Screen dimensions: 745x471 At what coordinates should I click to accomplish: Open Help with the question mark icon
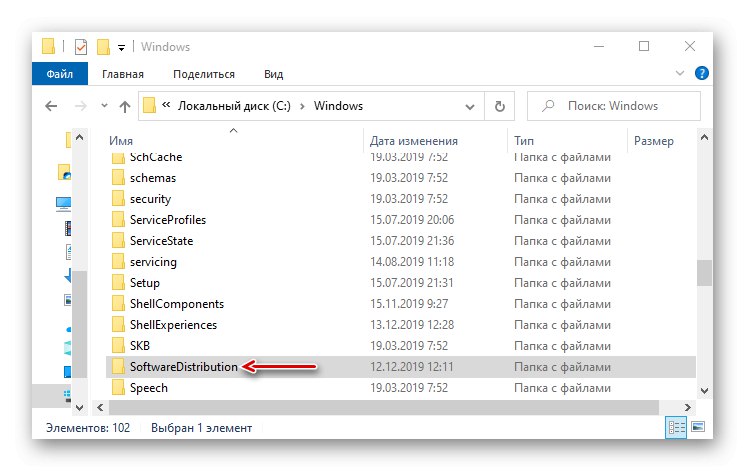tap(701, 73)
